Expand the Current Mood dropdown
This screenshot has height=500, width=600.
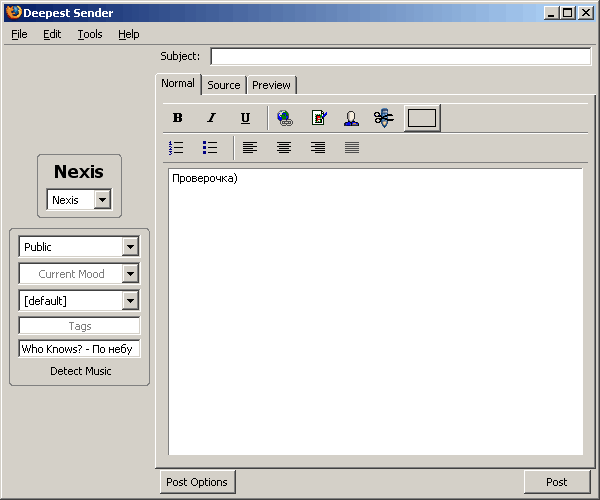130,274
